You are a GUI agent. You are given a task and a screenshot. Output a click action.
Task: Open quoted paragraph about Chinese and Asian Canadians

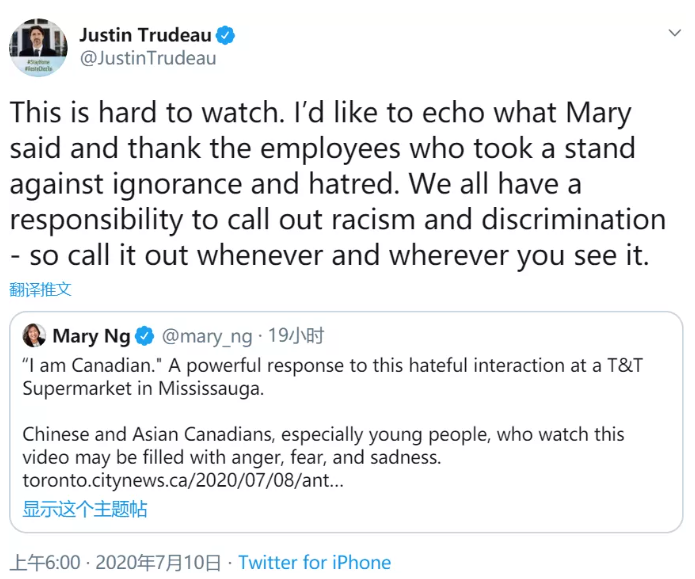point(323,446)
